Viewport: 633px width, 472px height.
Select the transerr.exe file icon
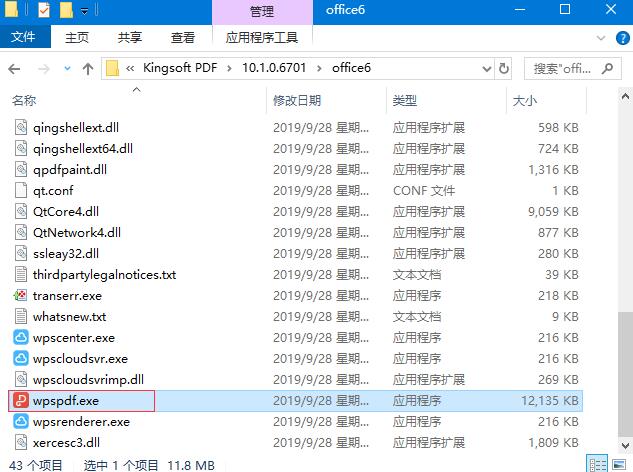[x=20, y=296]
